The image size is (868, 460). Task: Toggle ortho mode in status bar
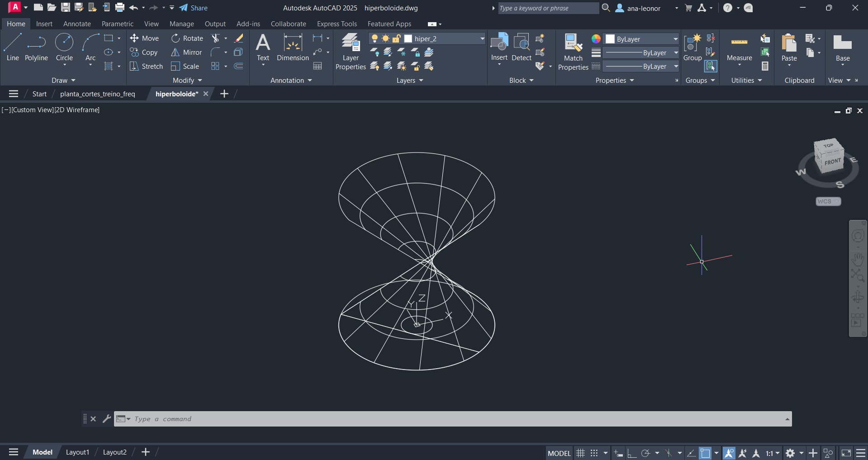632,453
